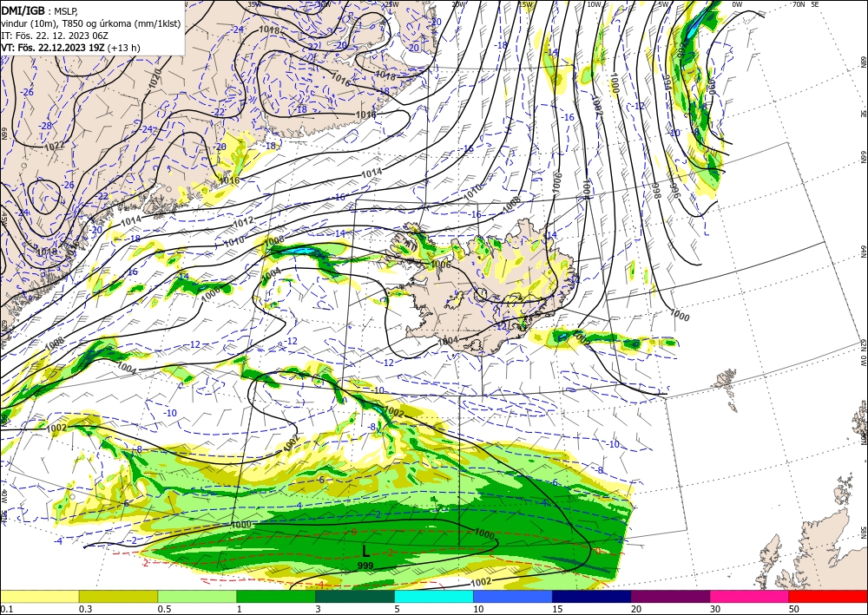Click the '10W' longitude label

[594, 4]
